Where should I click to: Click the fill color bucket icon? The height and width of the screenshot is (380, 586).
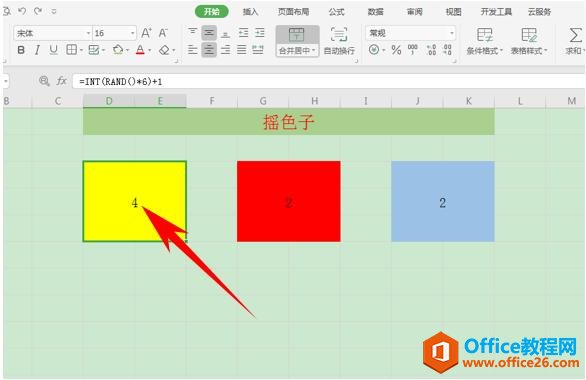click(x=118, y=49)
